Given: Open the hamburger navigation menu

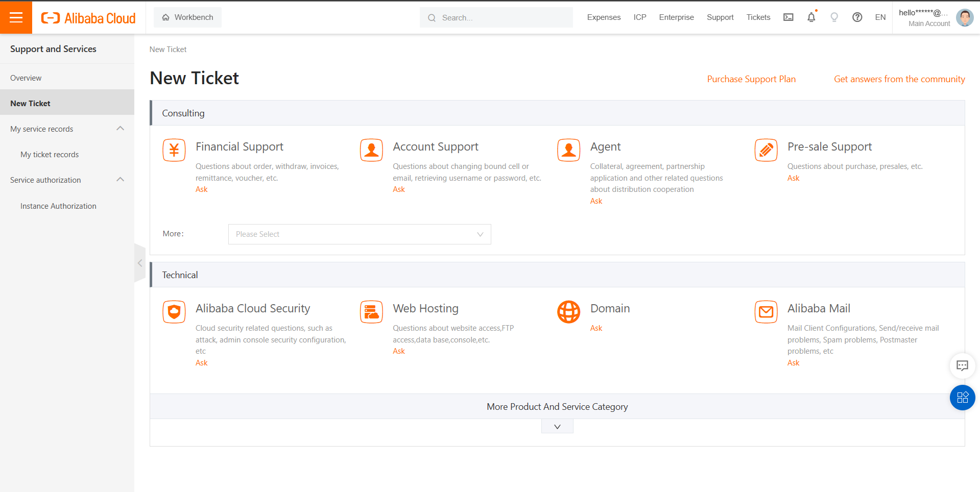Looking at the screenshot, I should coord(16,17).
